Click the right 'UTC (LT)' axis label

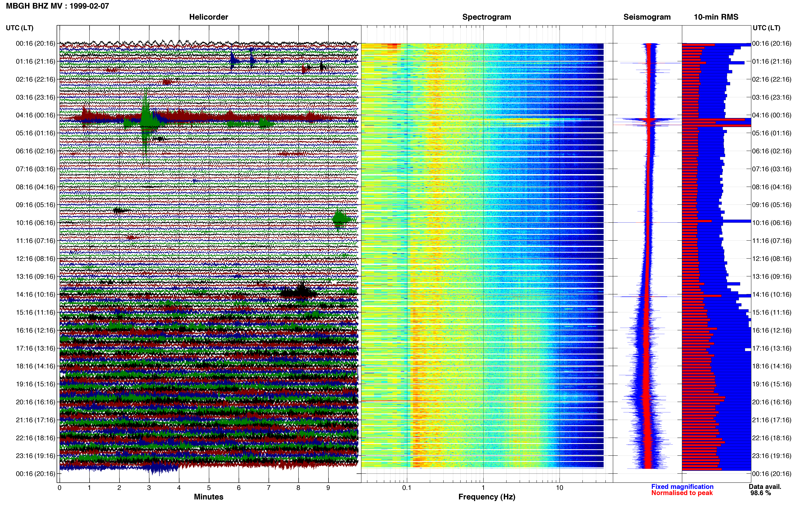[766, 28]
